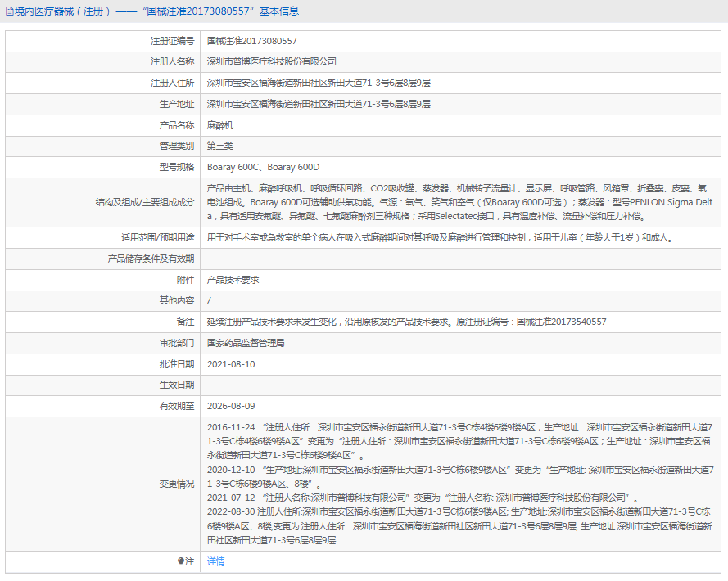The image size is (728, 581).
Task: Click the lightbulb icon beside 注
Action: tap(181, 561)
